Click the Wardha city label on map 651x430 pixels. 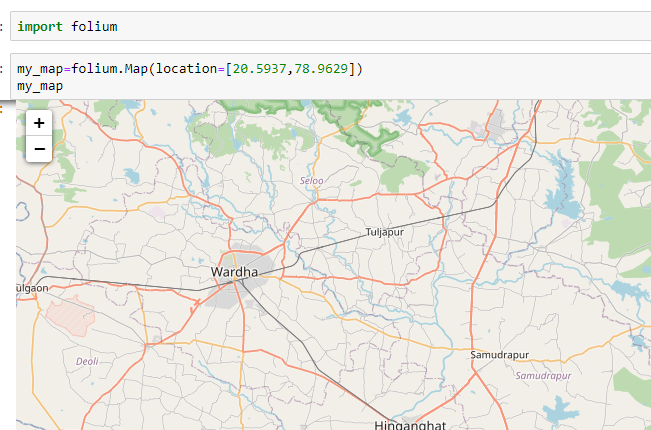coord(234,272)
